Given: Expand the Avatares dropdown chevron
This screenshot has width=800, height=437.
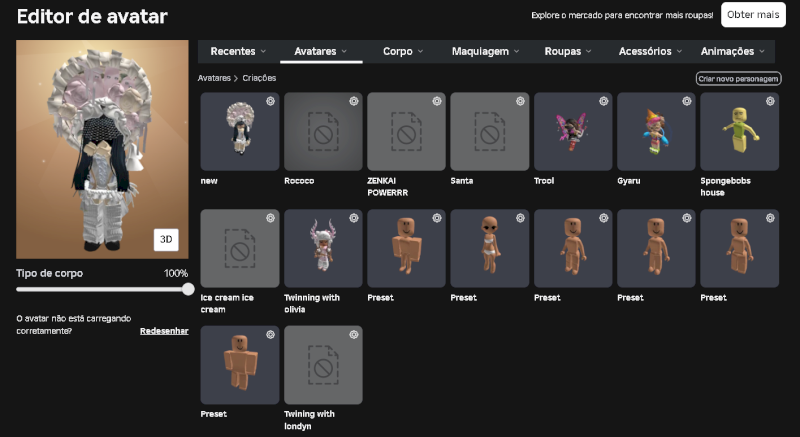Looking at the screenshot, I should (344, 52).
